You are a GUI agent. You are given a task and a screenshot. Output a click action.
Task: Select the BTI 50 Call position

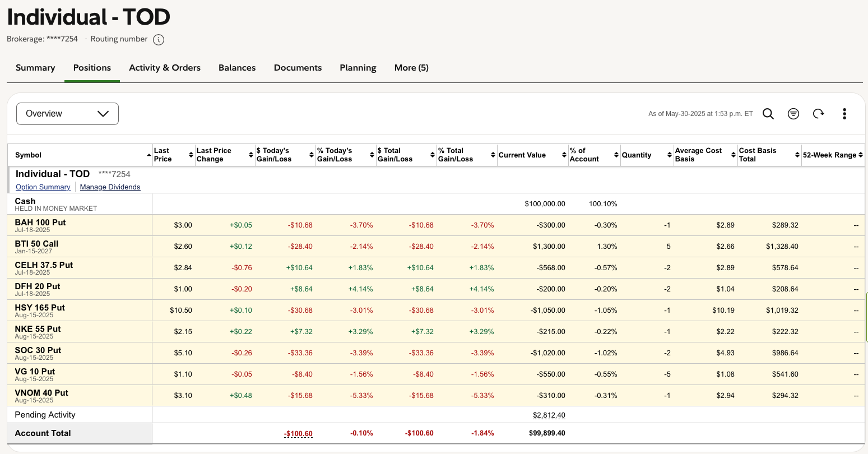(36, 244)
